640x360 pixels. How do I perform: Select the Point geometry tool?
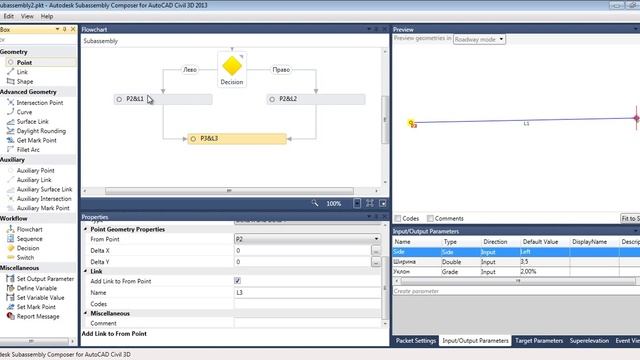tap(24, 62)
